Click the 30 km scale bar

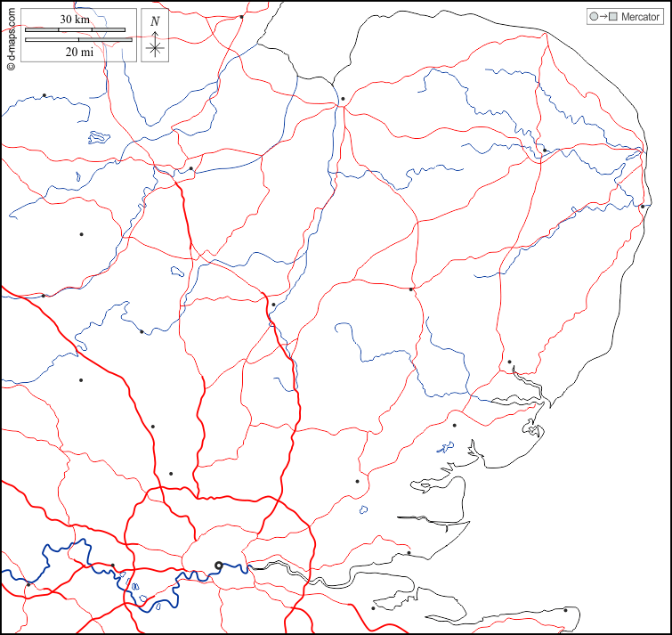coord(75,30)
